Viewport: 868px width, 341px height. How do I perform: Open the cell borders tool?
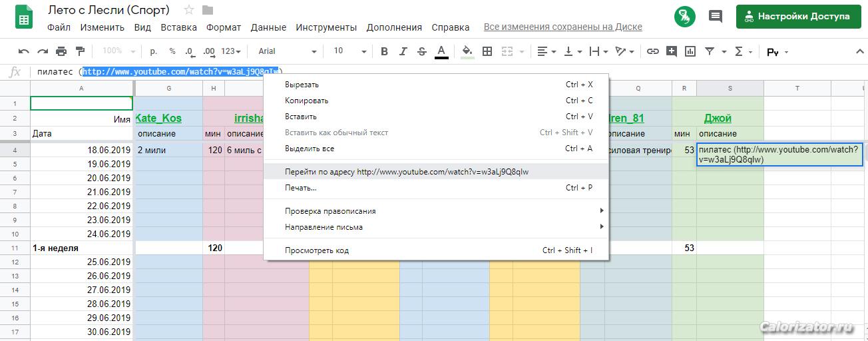tap(487, 51)
